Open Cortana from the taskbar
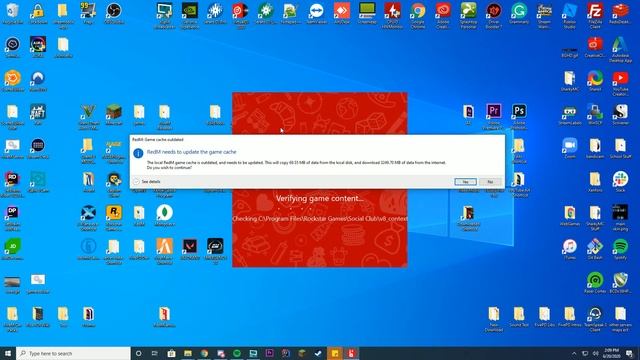This screenshot has height=360, width=640. [138, 353]
